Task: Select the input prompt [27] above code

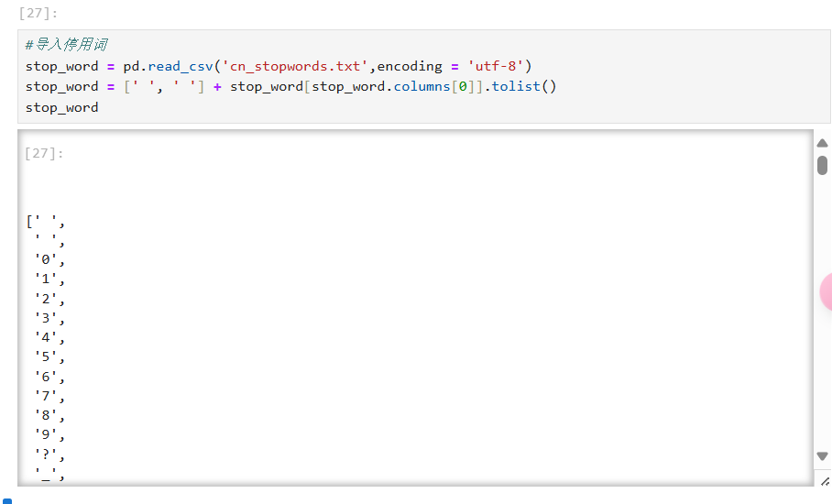Action: (38, 13)
